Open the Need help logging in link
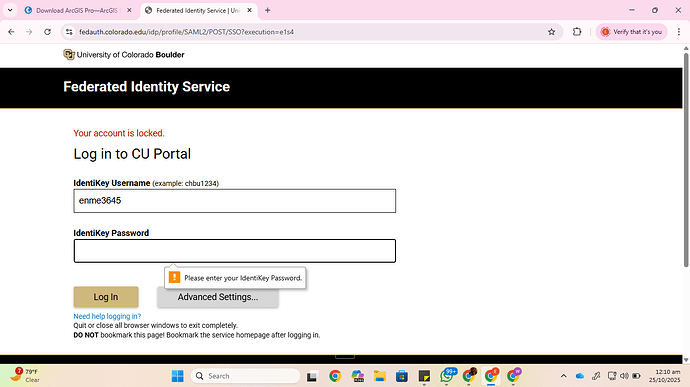This screenshot has width=690, height=387. [107, 316]
